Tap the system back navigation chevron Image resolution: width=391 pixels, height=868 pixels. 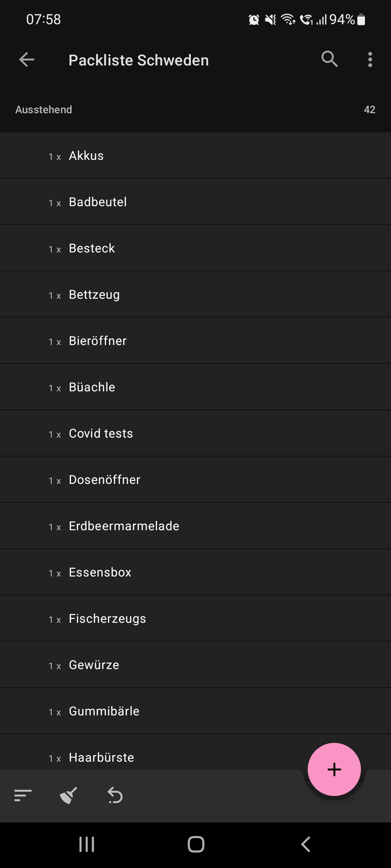click(306, 844)
